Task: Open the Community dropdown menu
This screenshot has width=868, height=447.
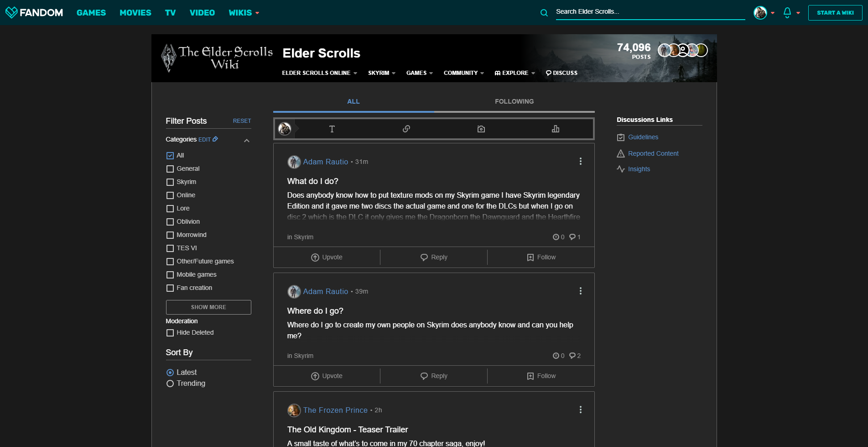Action: point(464,73)
